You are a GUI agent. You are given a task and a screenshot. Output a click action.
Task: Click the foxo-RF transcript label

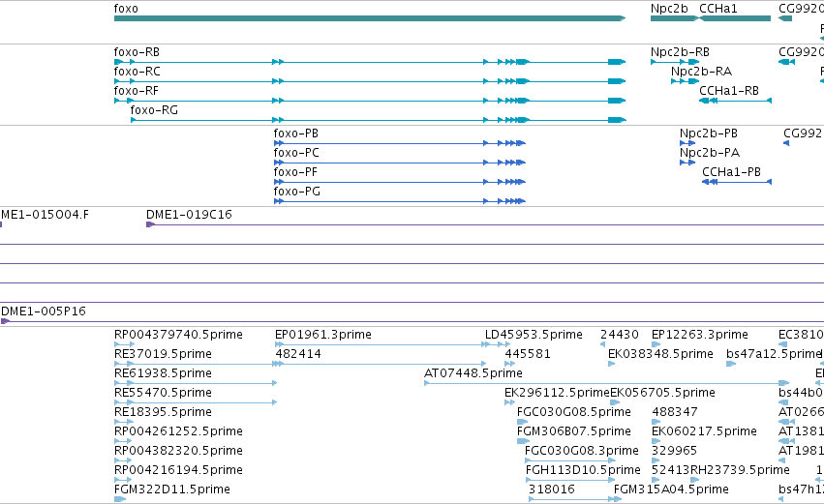(137, 91)
